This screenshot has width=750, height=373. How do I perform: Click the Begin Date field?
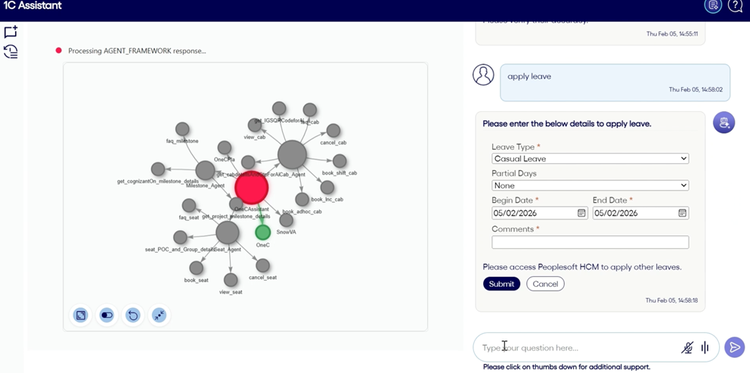click(540, 213)
